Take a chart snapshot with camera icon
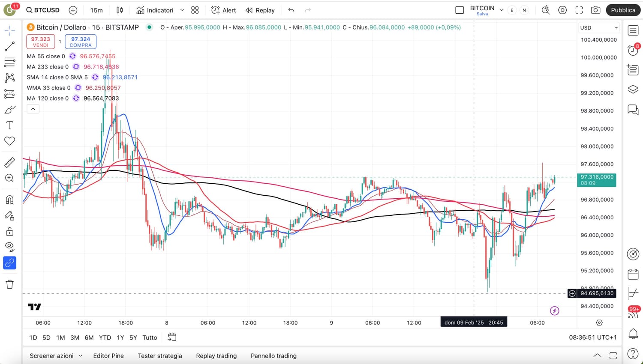This screenshot has width=643, height=364. 595,10
